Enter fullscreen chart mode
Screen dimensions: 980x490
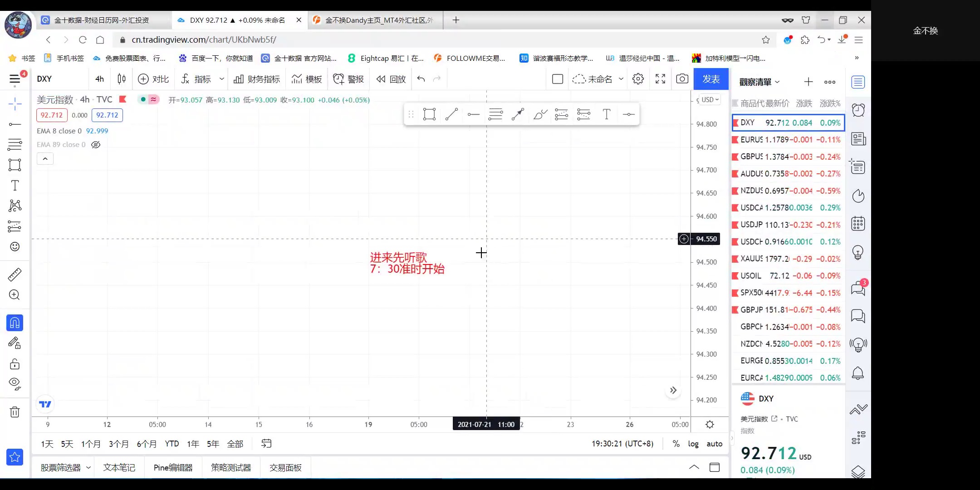point(660,79)
